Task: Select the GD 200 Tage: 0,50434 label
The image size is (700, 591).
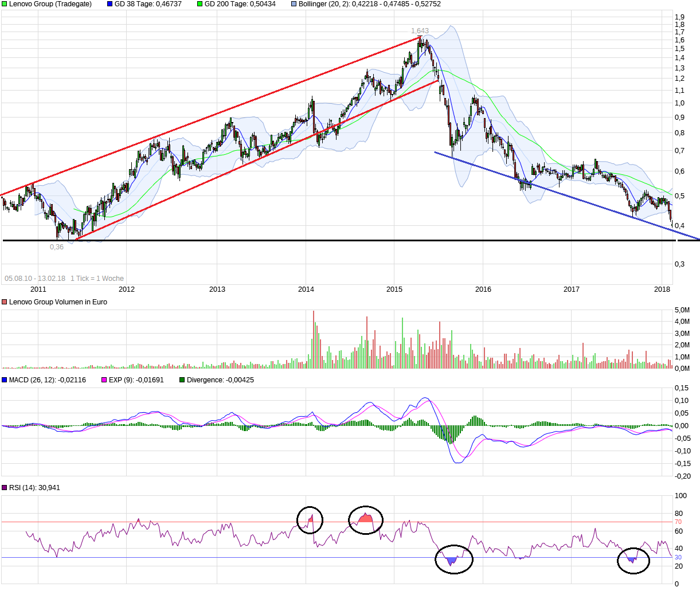Action: (240, 4)
